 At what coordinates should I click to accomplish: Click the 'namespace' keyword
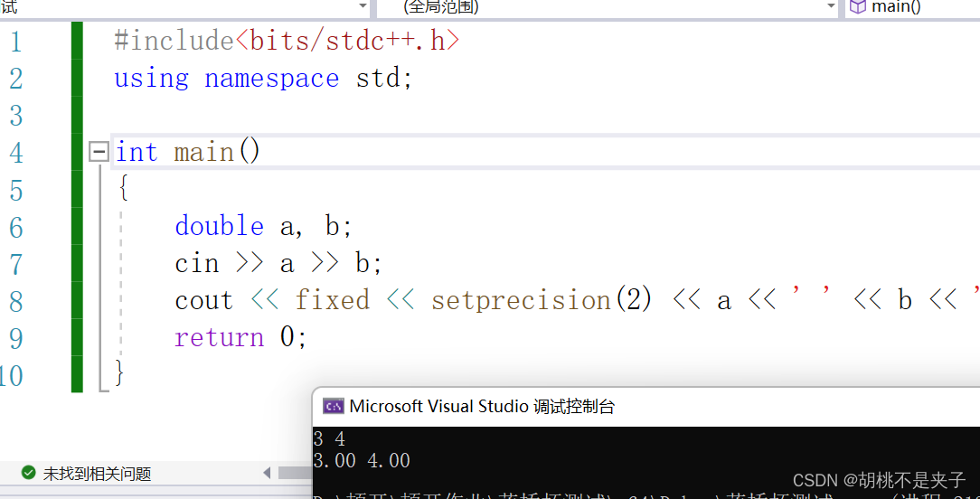click(x=272, y=80)
